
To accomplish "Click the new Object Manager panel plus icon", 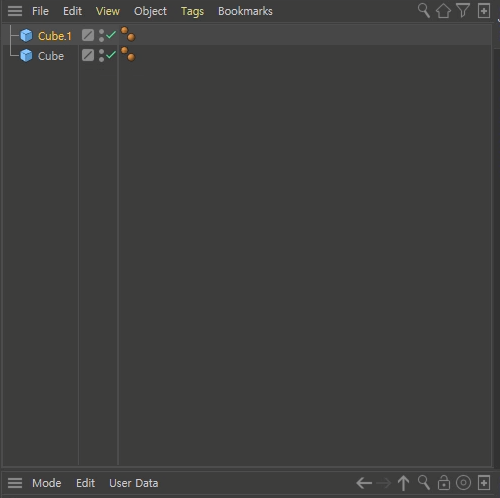I will tap(484, 11).
